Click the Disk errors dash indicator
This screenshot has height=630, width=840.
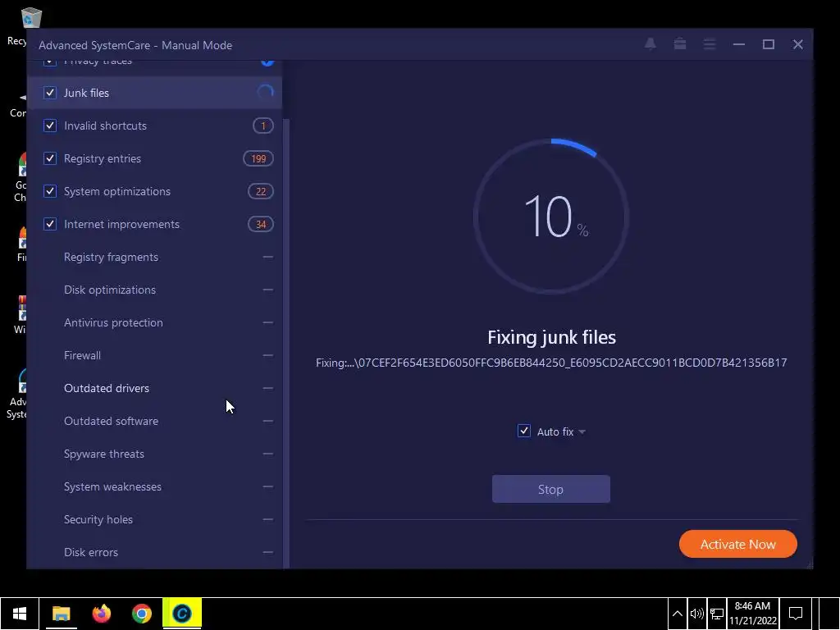pyautogui.click(x=268, y=552)
